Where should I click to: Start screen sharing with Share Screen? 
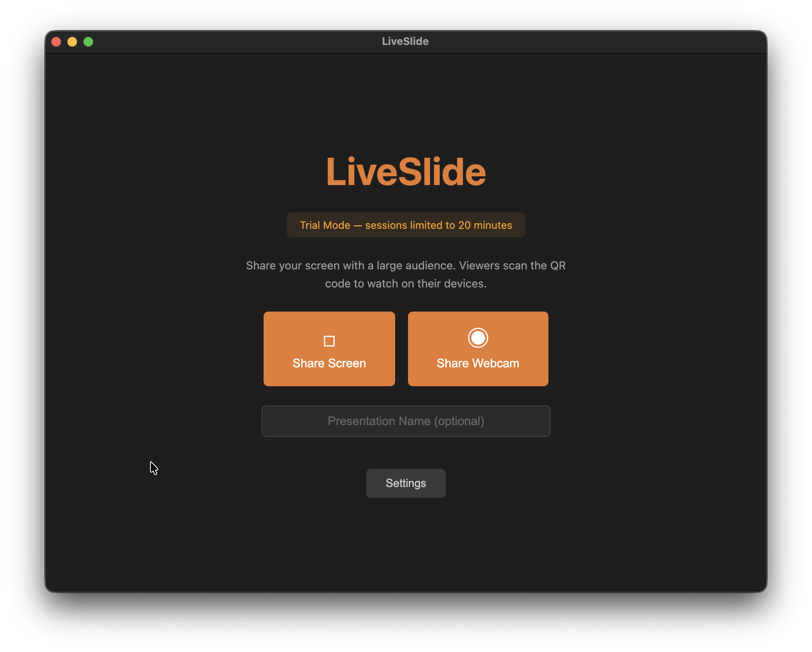pos(329,349)
